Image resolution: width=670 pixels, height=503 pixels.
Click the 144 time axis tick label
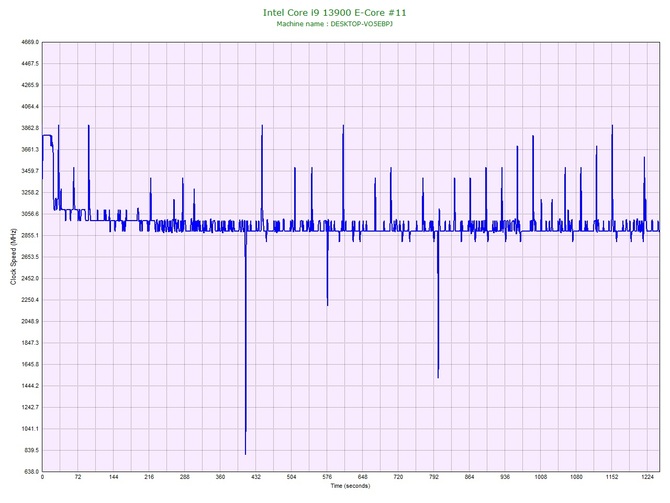point(113,477)
